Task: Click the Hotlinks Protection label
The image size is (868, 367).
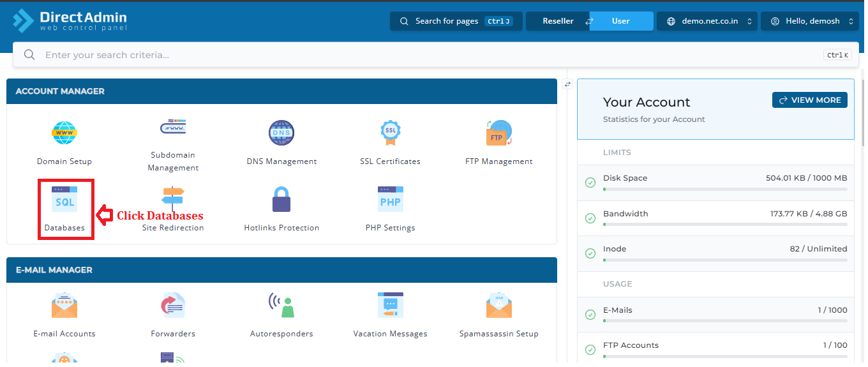Action: pos(281,228)
